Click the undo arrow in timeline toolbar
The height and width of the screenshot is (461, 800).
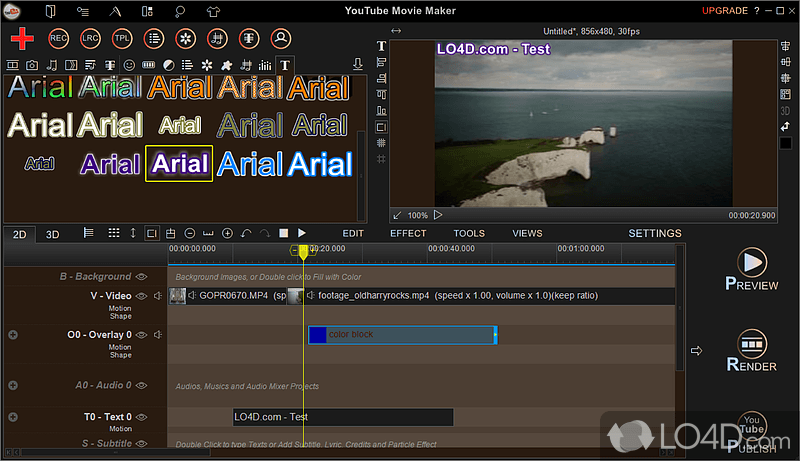pos(246,233)
